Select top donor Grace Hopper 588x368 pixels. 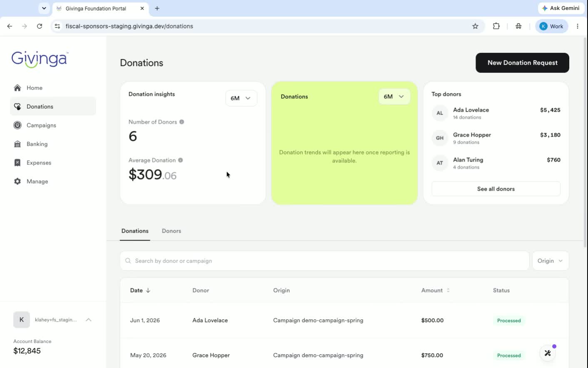pos(496,138)
